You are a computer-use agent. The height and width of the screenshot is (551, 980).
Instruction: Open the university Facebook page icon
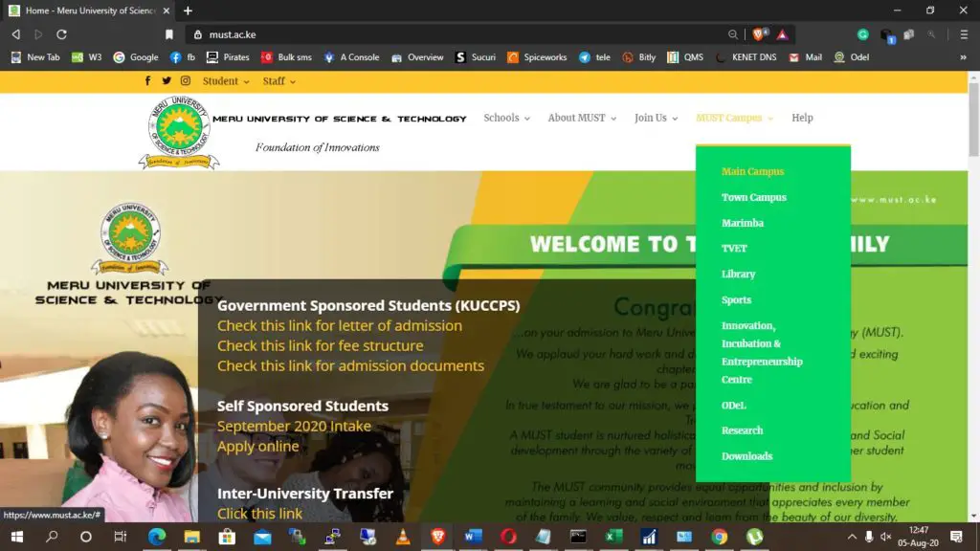(147, 80)
